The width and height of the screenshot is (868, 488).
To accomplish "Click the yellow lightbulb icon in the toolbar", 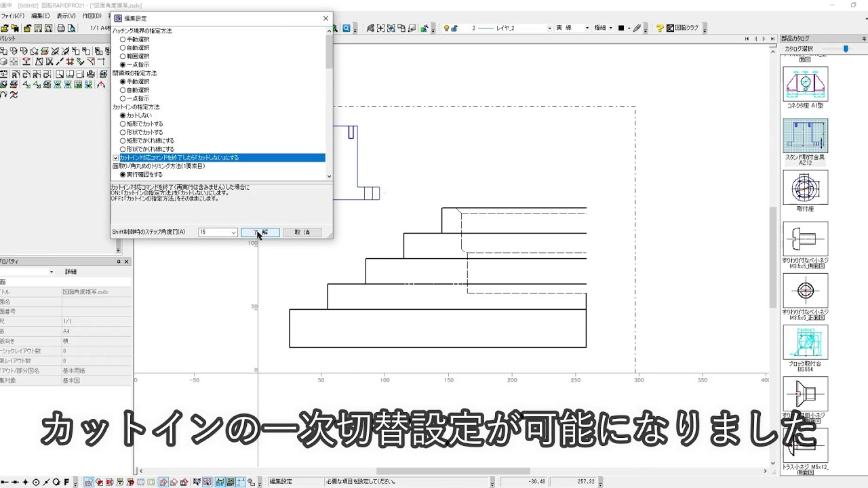I will click(x=446, y=28).
